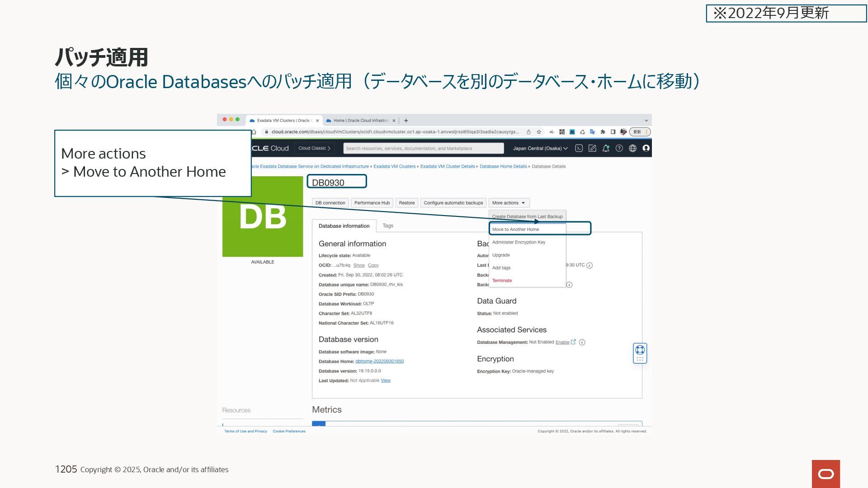Click the Performance Hub button

click(x=372, y=203)
